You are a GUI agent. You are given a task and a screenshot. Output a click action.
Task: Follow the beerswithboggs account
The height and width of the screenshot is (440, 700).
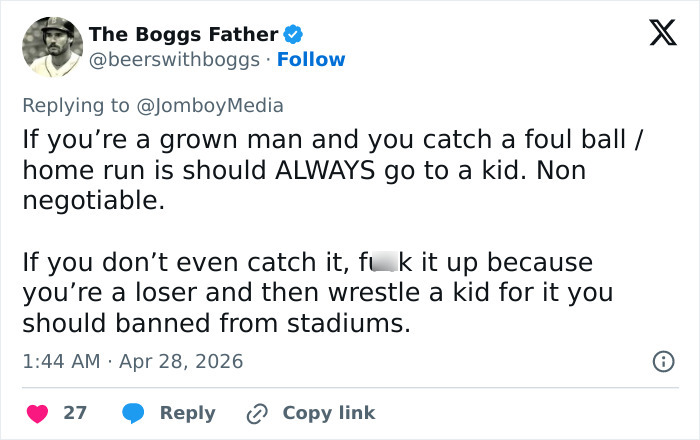(x=311, y=60)
